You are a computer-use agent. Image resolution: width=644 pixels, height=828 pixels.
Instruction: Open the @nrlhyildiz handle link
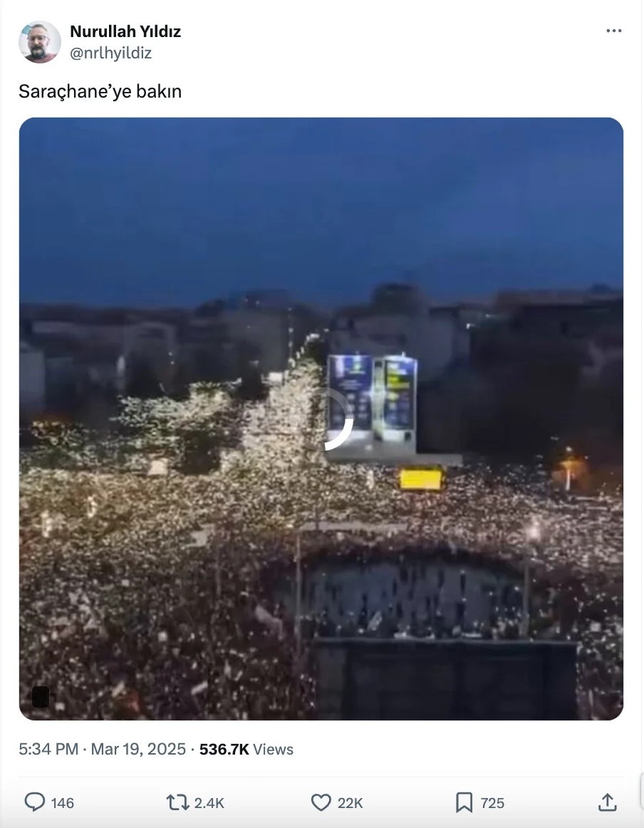pyautogui.click(x=111, y=53)
